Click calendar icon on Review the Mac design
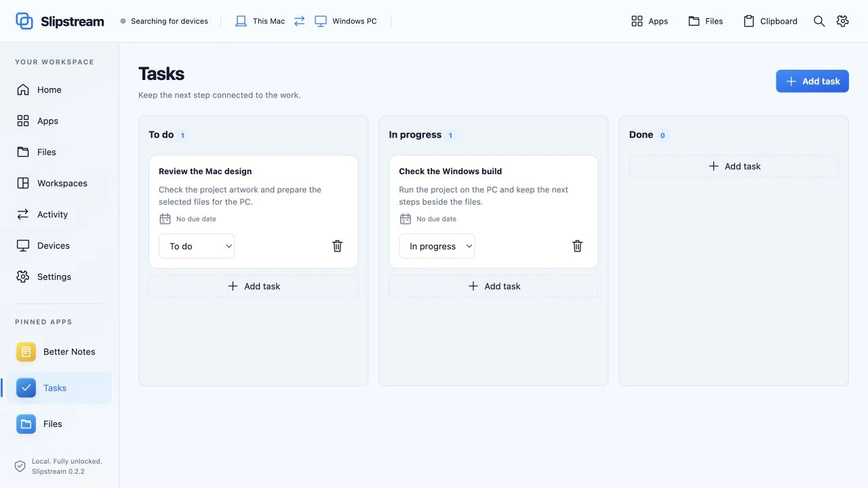Screen dimensions: 868x488 tap(165, 219)
